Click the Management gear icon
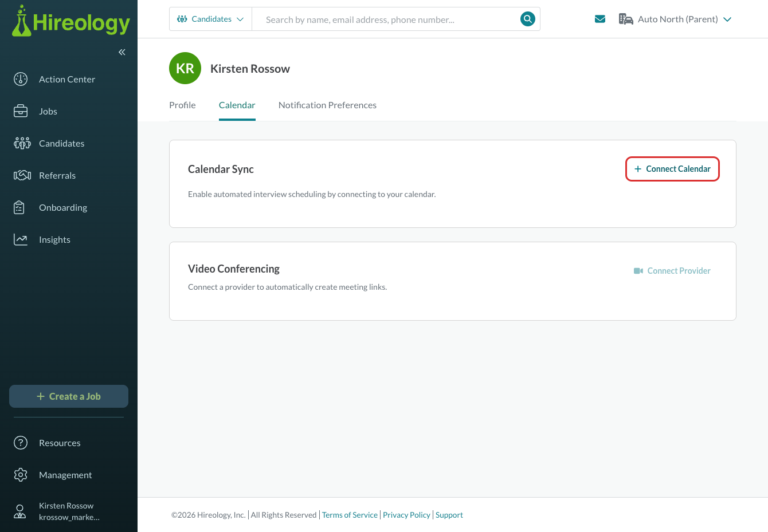 [x=21, y=475]
